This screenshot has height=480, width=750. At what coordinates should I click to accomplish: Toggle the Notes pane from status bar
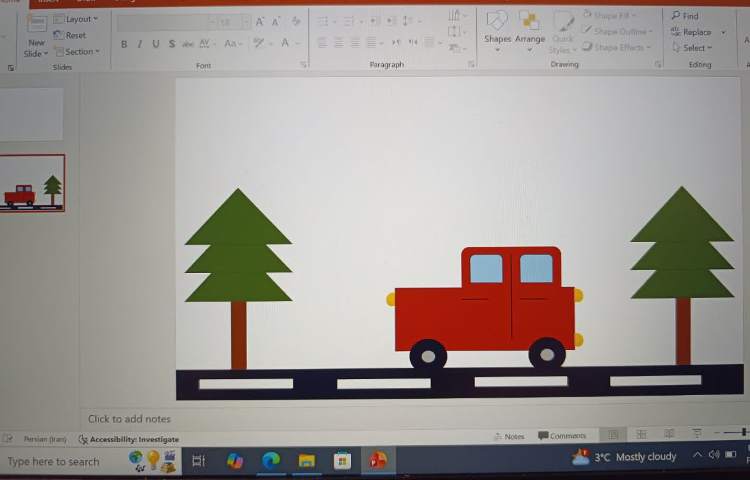click(508, 436)
